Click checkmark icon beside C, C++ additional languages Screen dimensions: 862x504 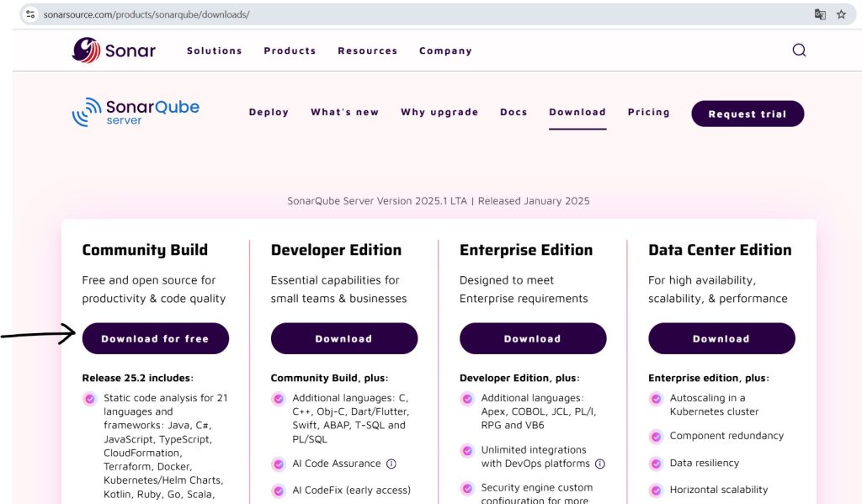point(279,399)
